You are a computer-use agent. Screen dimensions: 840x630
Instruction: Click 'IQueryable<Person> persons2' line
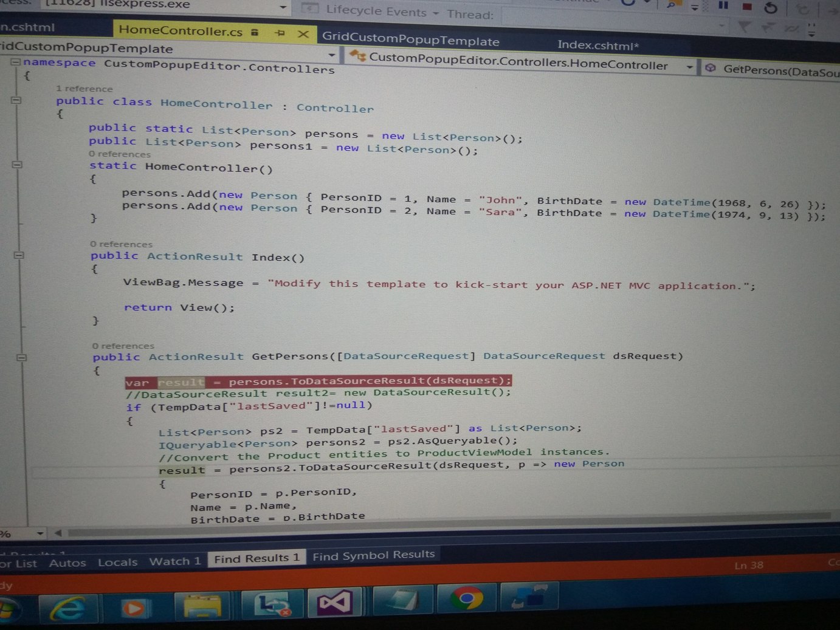[338, 442]
